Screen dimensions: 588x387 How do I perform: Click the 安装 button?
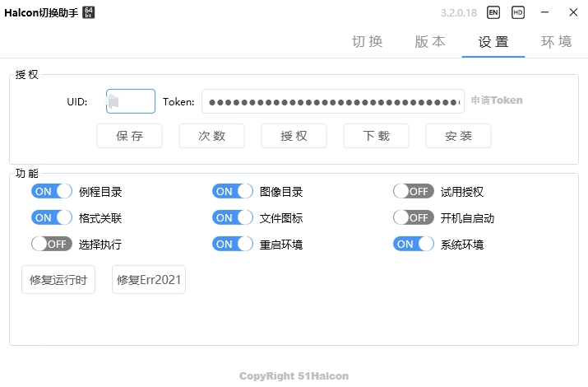(x=458, y=136)
